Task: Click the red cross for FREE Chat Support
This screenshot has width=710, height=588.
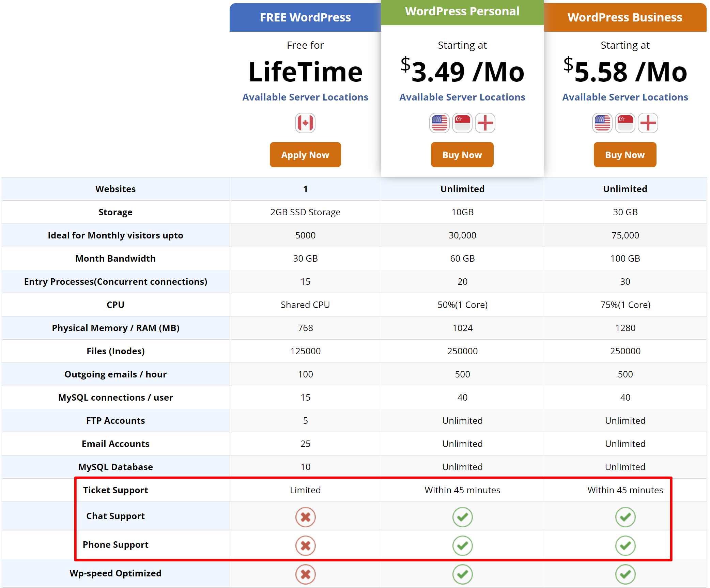Action: pyautogui.click(x=305, y=517)
